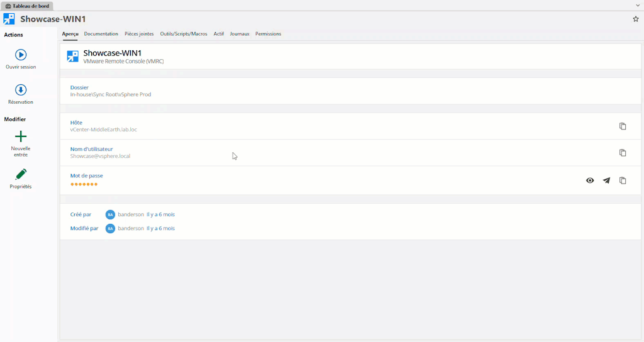Image resolution: width=644 pixels, height=342 pixels.
Task: Click the Dossier path In-house\Sync Root\vSphere Prod
Action: pos(111,95)
